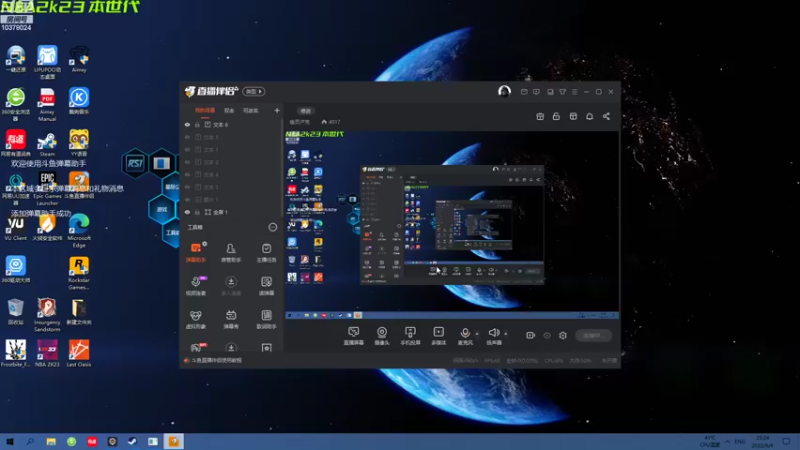Open the 弹幕助手 danmaku assistant tool
Screen dimensions: 800x450
[195, 252]
